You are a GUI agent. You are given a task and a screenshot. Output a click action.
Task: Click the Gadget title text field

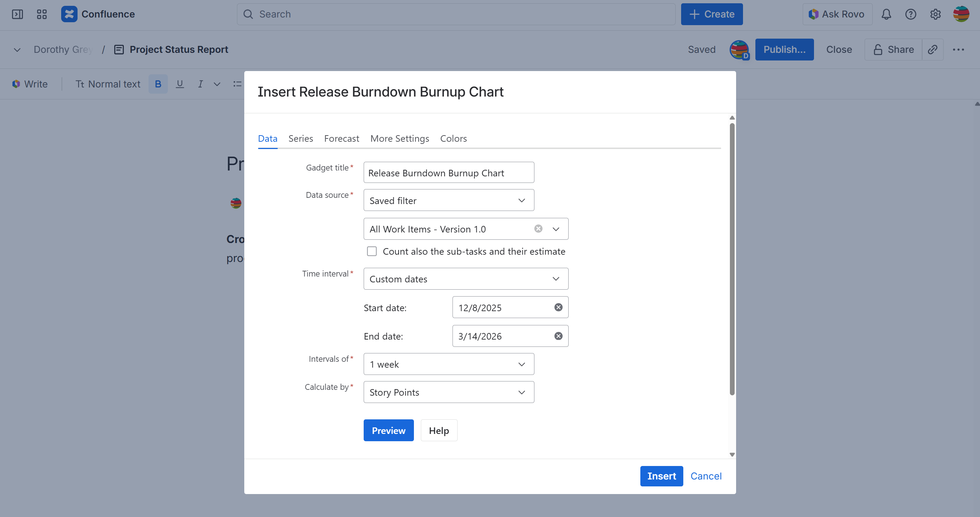point(448,172)
